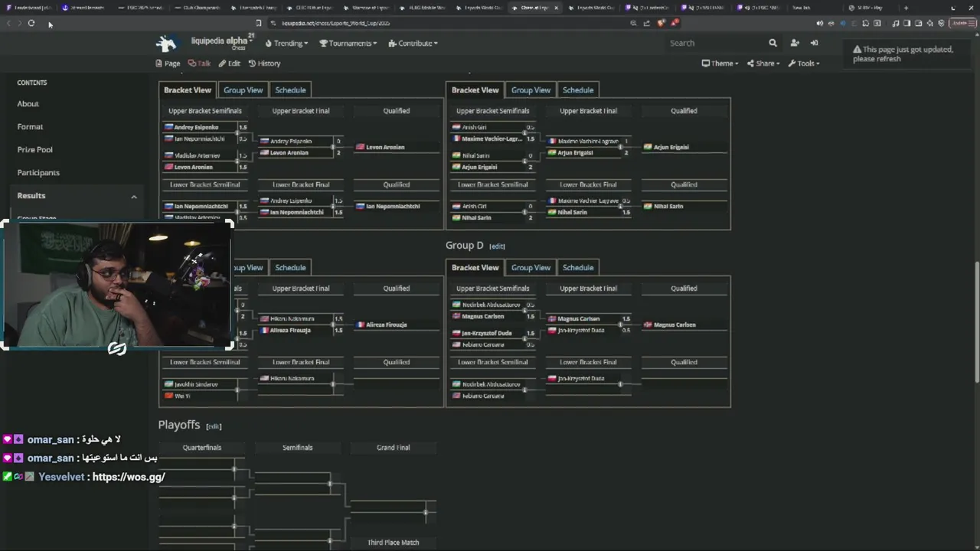Click the page vertical scrollbar thumb
This screenshot has width=980, height=551.
pos(976,321)
